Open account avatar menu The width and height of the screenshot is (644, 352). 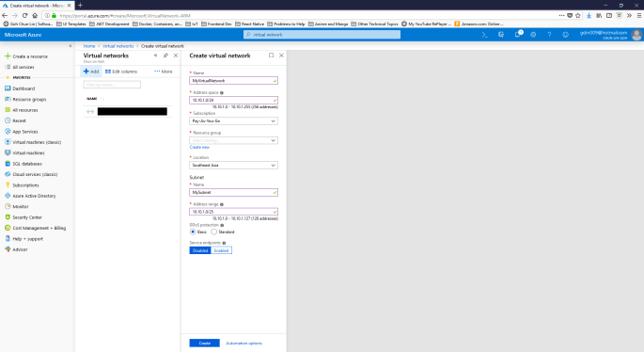(x=636, y=35)
